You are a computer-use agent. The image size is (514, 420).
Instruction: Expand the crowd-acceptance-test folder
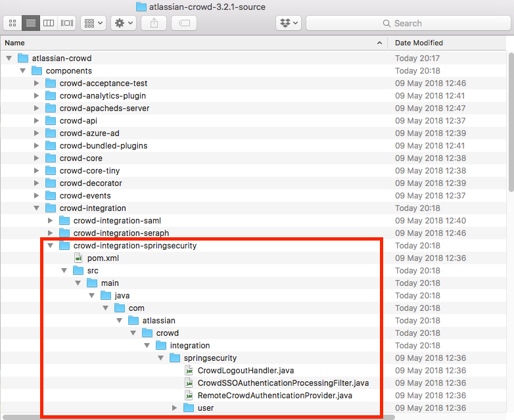[36, 83]
